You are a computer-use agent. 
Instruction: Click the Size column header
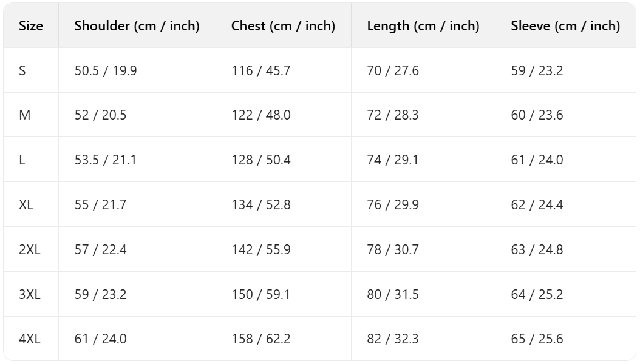[31, 26]
